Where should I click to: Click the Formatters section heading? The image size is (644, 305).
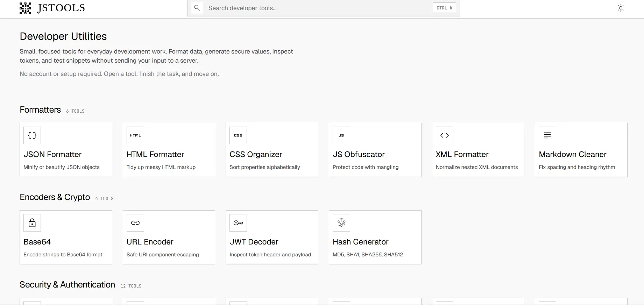point(40,110)
